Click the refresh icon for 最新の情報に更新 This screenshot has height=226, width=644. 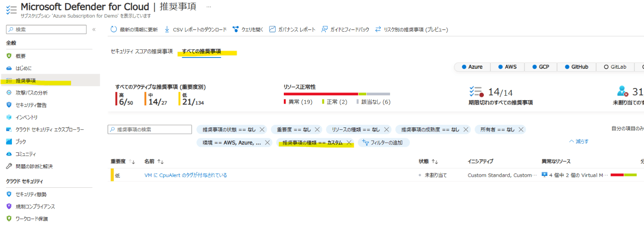coord(114,29)
